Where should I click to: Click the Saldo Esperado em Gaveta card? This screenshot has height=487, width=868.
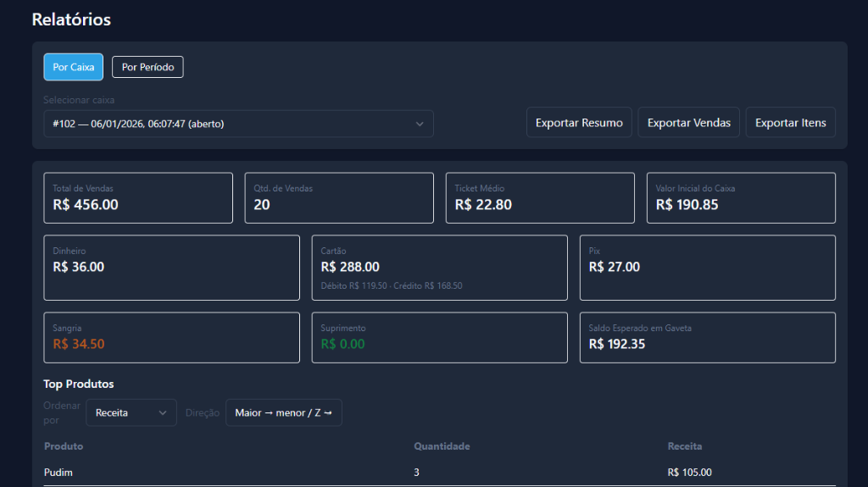click(707, 338)
